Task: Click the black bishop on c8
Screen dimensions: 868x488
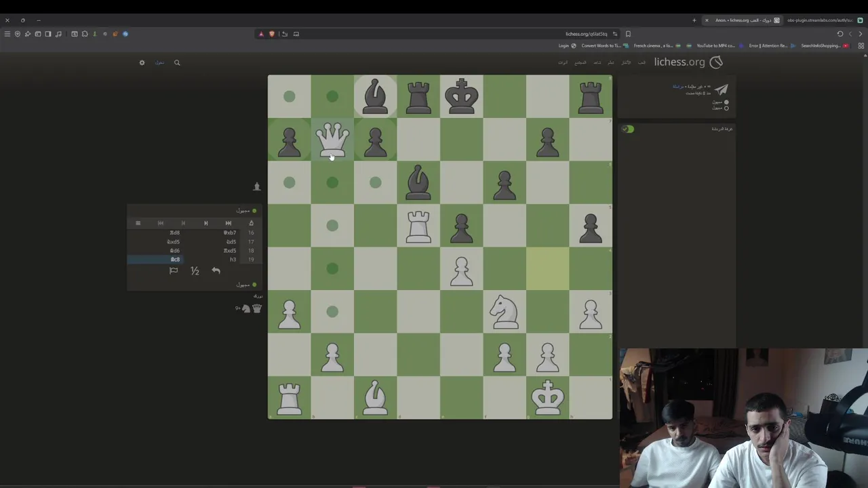Action: [x=375, y=96]
